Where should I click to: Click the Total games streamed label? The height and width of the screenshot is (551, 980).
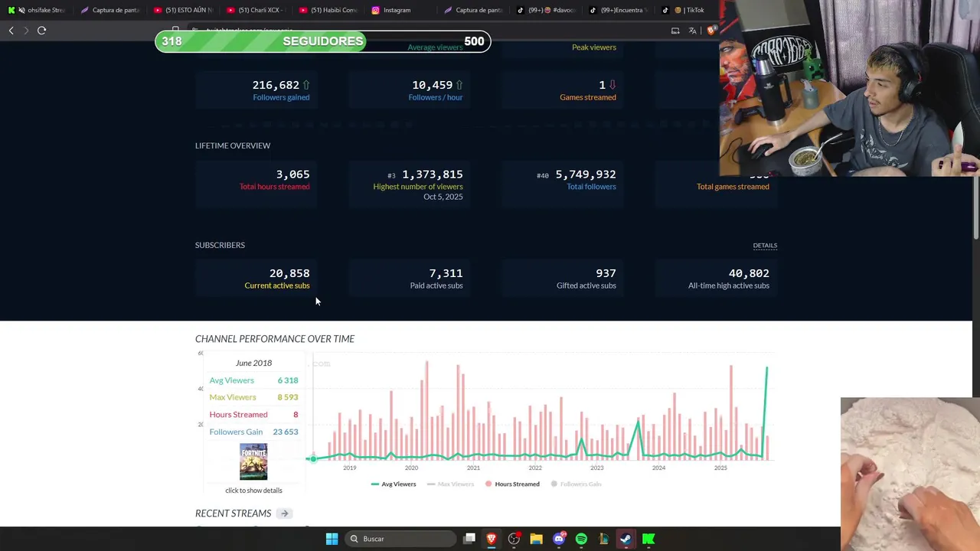click(x=733, y=187)
